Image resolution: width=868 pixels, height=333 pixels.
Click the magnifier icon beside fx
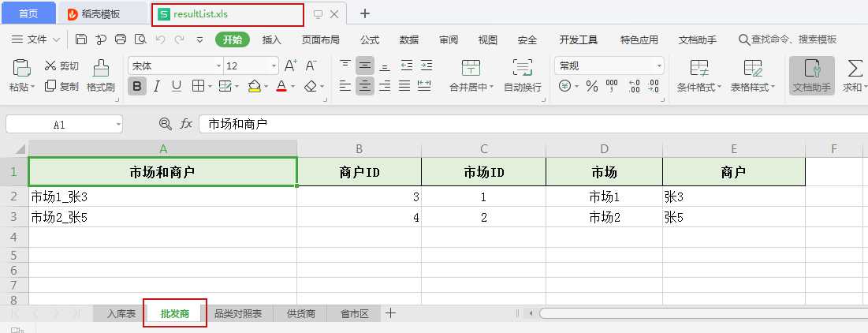(x=165, y=124)
